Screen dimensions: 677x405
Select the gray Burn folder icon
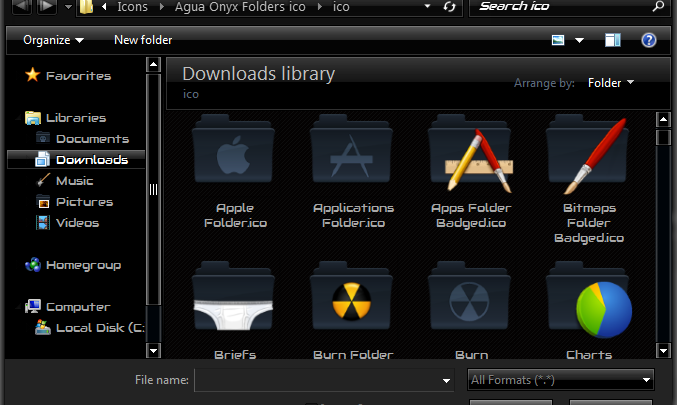(x=469, y=296)
